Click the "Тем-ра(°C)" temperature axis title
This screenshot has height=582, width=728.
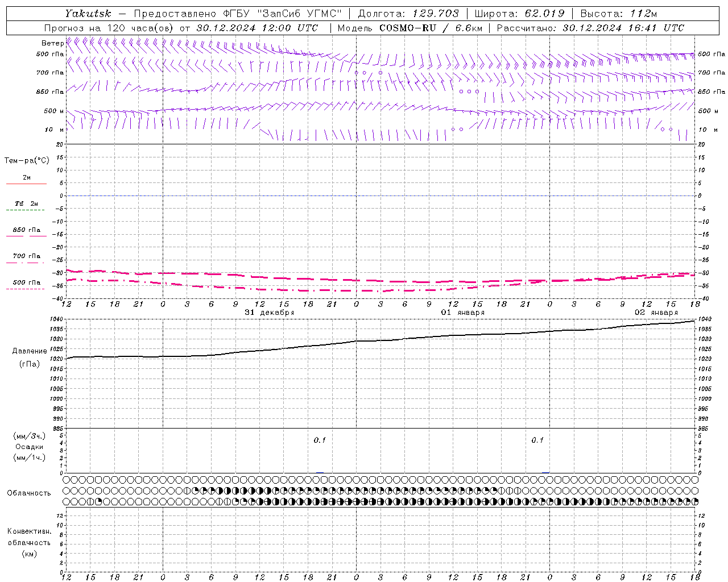pos(27,161)
